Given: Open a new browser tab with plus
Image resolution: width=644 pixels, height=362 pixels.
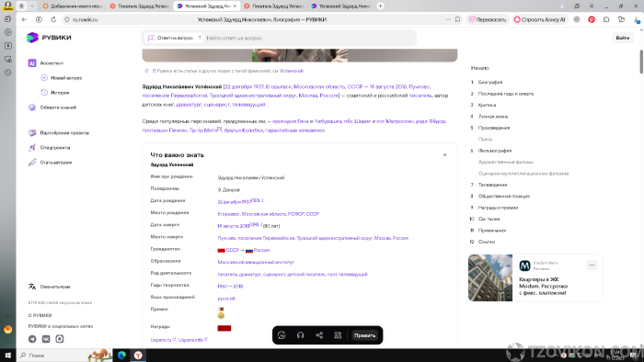Looking at the screenshot, I should coord(380,6).
